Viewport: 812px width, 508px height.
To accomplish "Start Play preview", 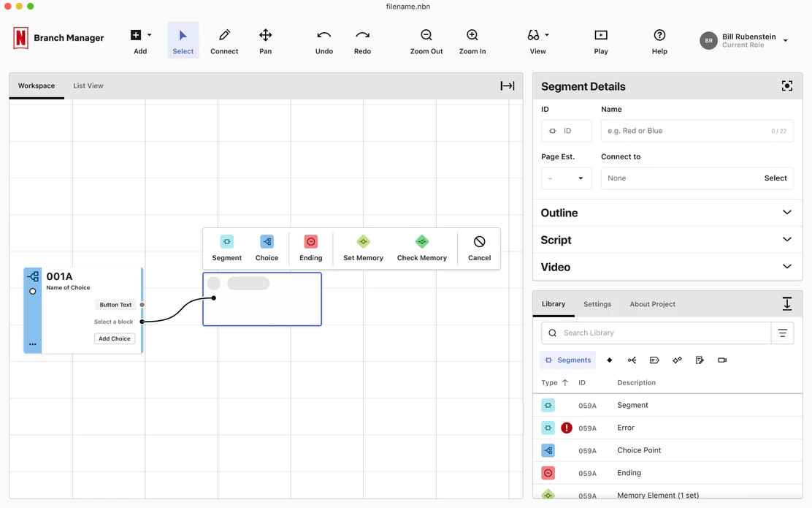I will (x=601, y=40).
